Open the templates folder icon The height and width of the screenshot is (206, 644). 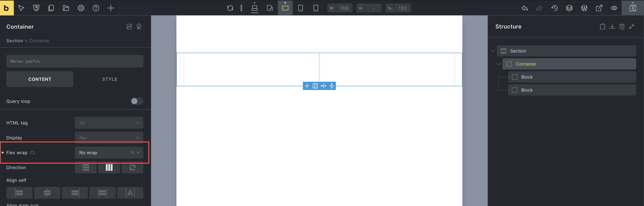[x=66, y=8]
